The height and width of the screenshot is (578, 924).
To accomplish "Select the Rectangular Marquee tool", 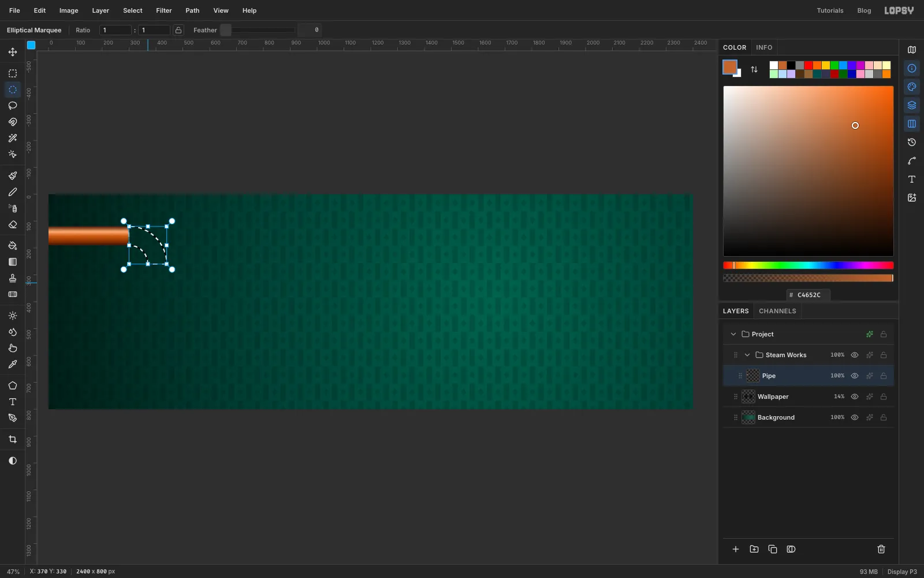I will [13, 73].
